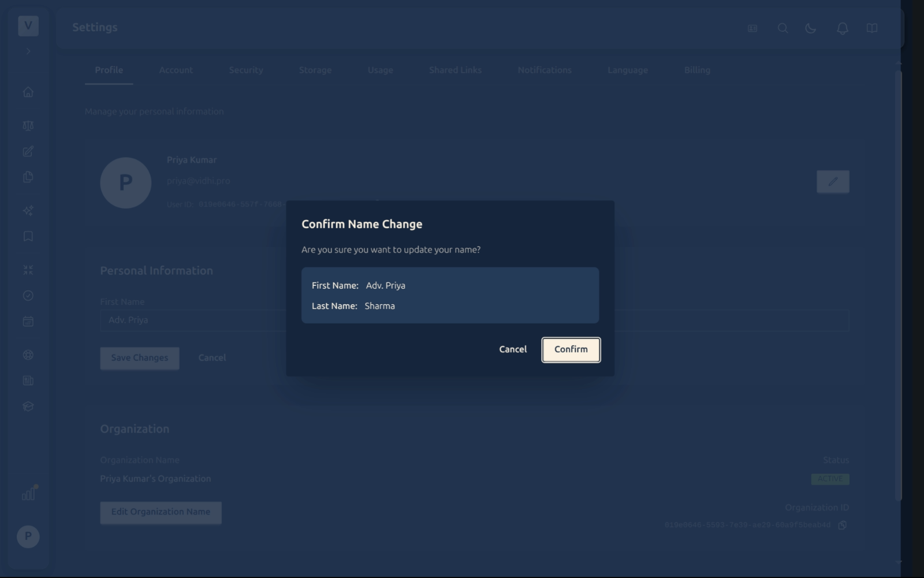Click Priya Kumar's Organization name text
Image resolution: width=924 pixels, height=578 pixels.
(x=155, y=479)
